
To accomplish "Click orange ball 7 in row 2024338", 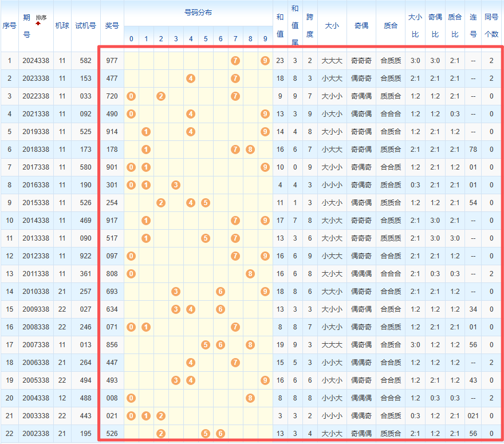I will [235, 60].
